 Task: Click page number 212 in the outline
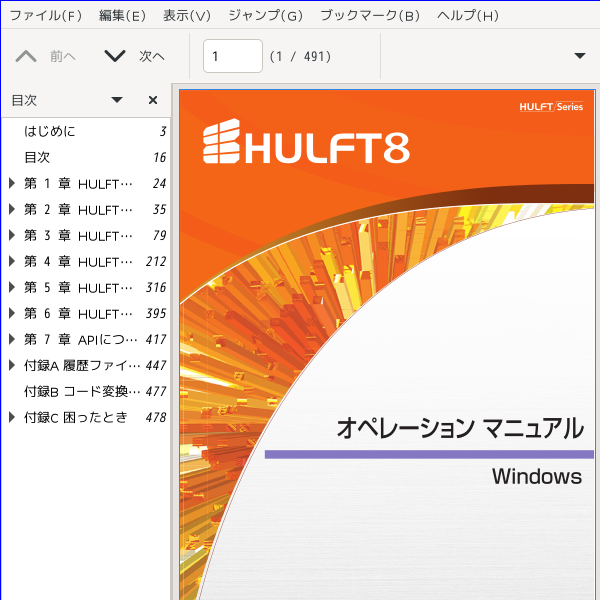click(156, 262)
